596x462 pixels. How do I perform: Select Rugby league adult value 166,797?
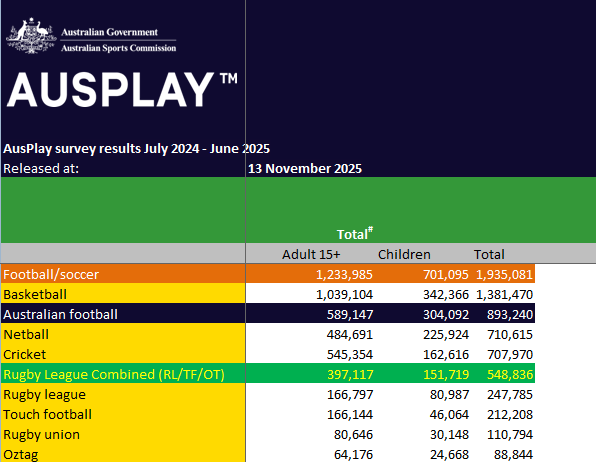pos(350,394)
